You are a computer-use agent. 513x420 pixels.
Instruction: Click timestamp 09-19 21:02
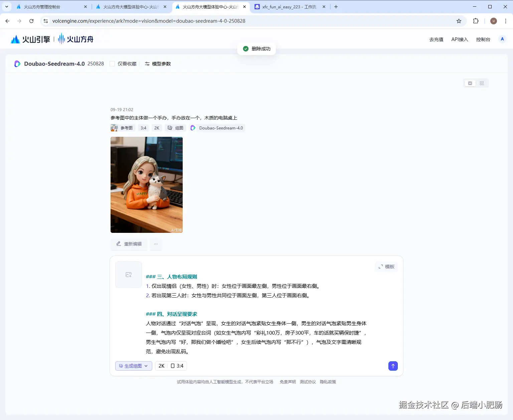[x=122, y=110]
